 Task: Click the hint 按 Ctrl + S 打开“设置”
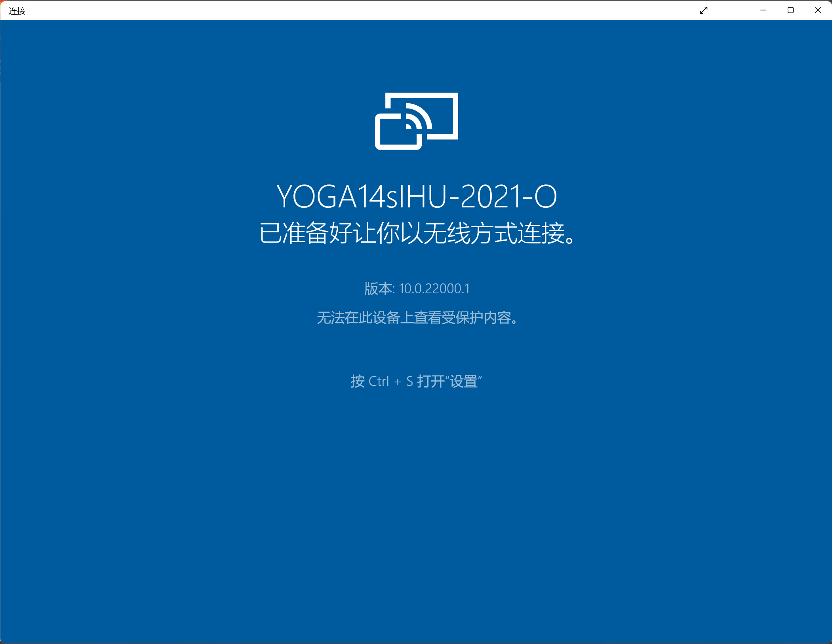pos(416,382)
